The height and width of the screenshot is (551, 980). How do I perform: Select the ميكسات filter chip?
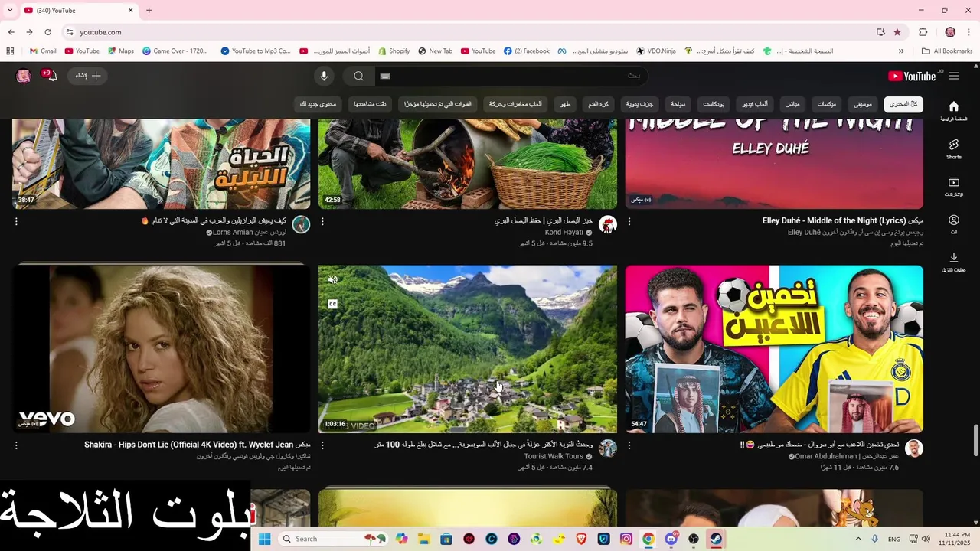[x=827, y=104]
